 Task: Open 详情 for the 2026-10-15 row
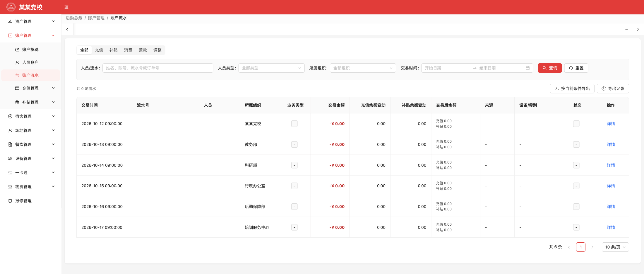coord(611,186)
